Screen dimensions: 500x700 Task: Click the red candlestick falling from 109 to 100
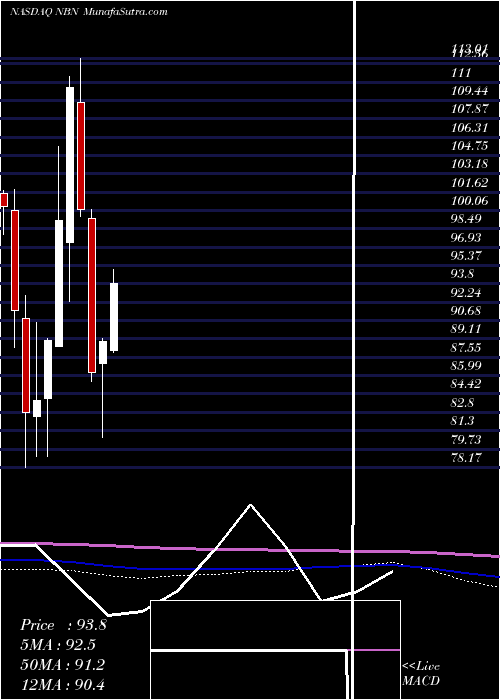pos(81,156)
